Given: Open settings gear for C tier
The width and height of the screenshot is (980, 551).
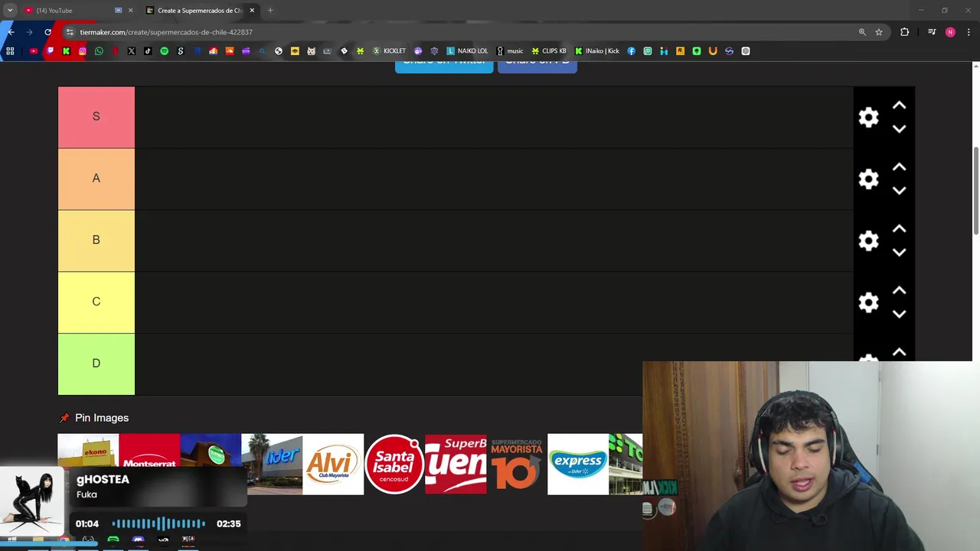Looking at the screenshot, I should [868, 302].
